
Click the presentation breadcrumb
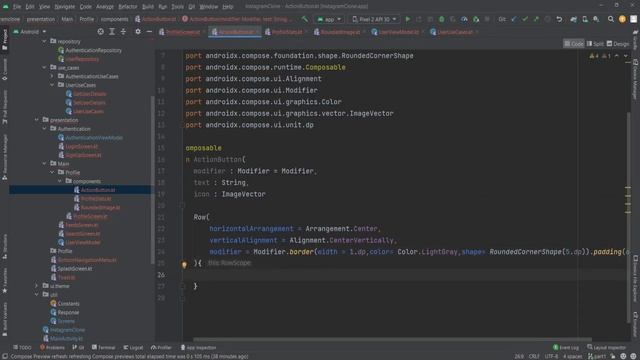coord(41,19)
